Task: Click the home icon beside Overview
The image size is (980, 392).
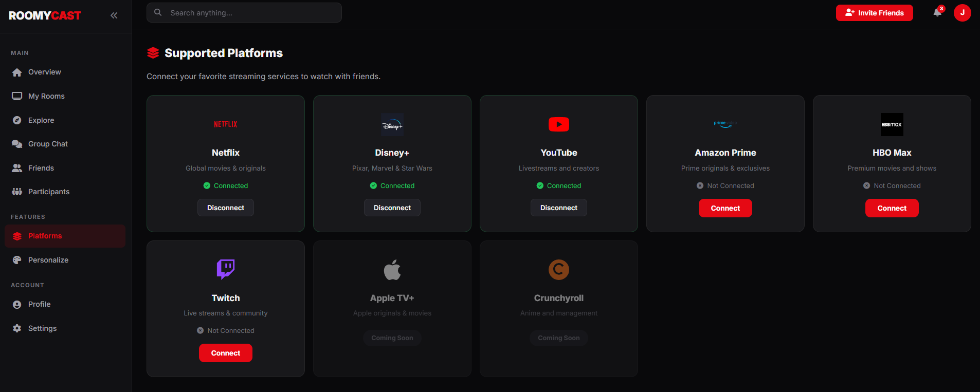Action: click(17, 72)
